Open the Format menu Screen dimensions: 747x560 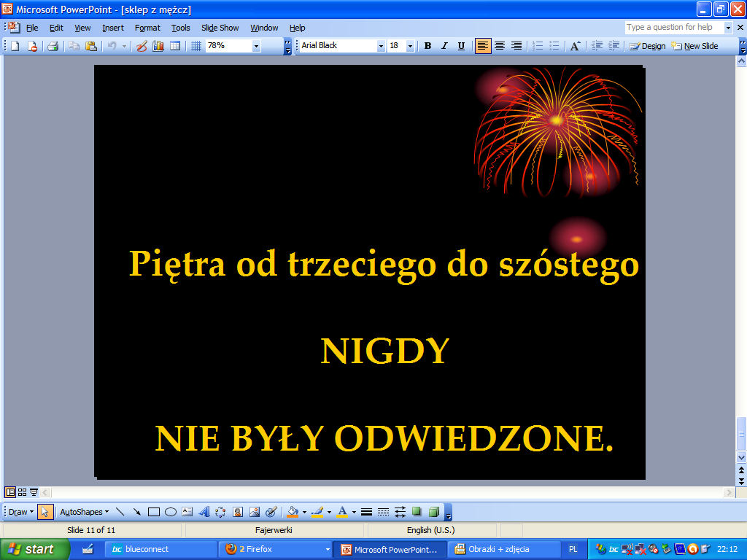pos(147,28)
